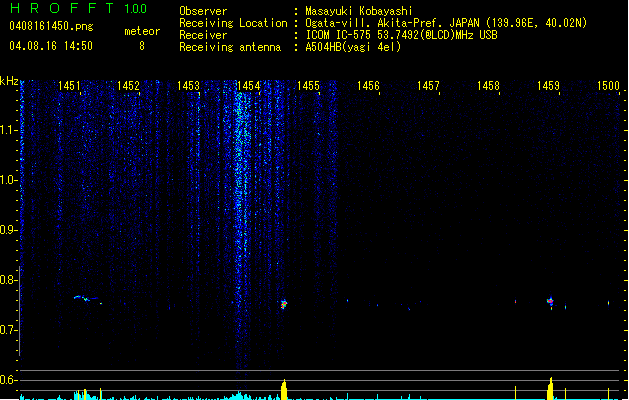Click antenna A504HB(yagi 4el) text
The height and width of the screenshot is (400, 629).
tap(353, 47)
